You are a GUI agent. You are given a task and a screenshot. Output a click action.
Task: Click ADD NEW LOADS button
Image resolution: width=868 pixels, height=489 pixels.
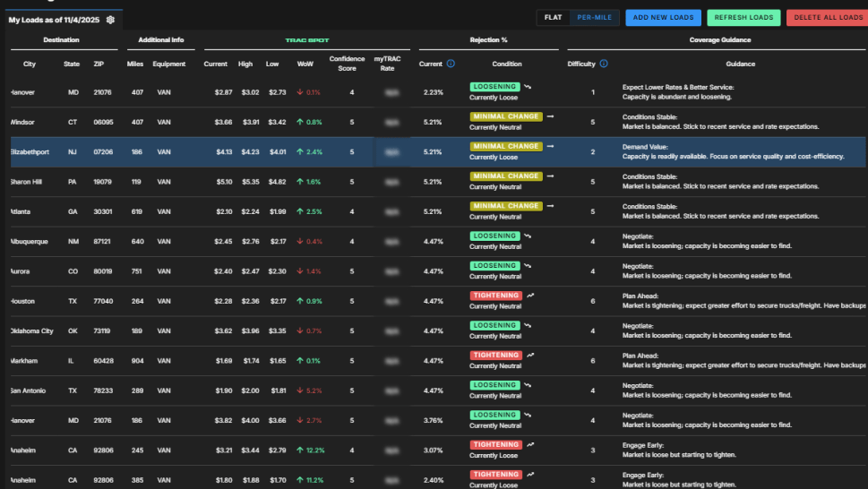[663, 18]
